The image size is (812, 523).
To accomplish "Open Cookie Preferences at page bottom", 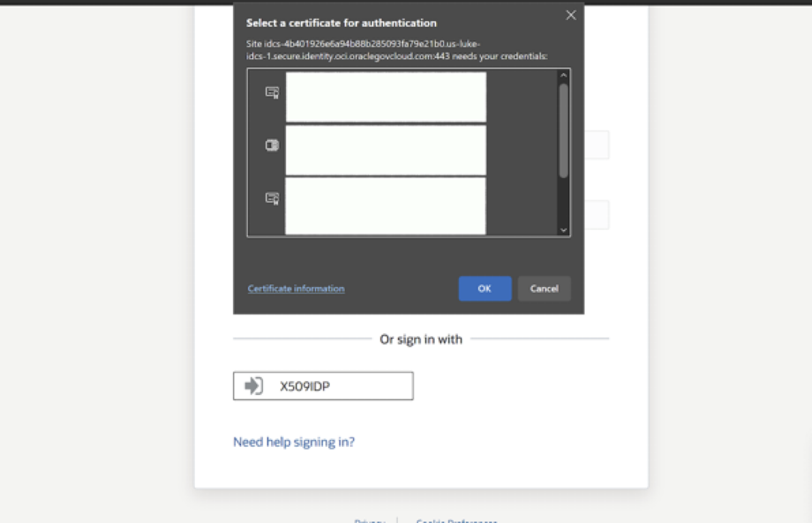I will 455,520.
